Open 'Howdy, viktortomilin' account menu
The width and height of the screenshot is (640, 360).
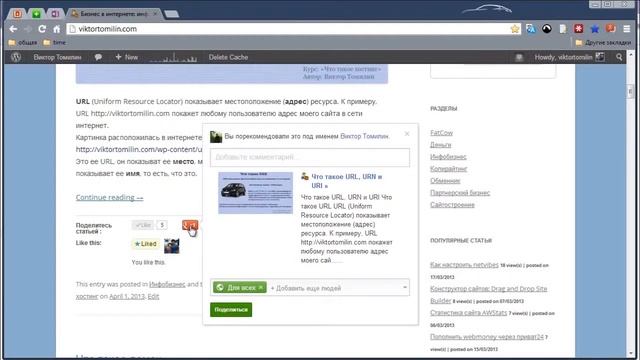[x=569, y=58]
